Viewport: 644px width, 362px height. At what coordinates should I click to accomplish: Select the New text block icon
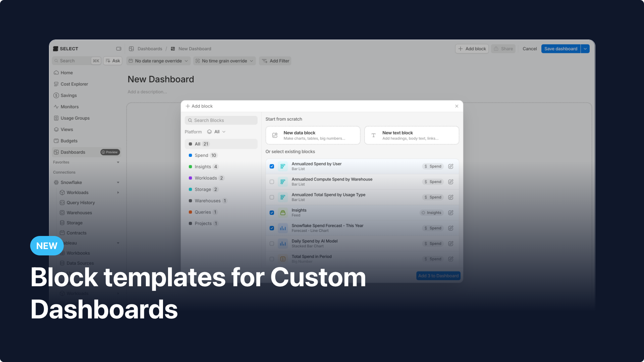[373, 135]
